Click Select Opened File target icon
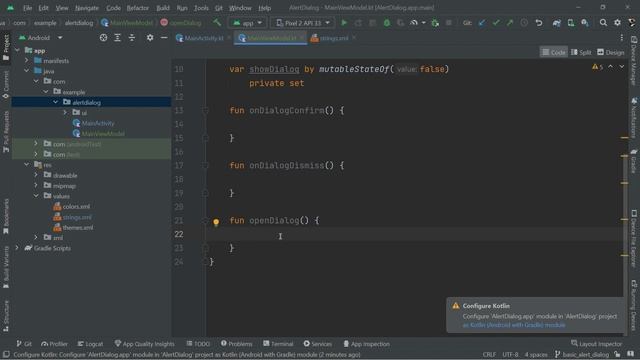640x360 pixels. tap(103, 38)
